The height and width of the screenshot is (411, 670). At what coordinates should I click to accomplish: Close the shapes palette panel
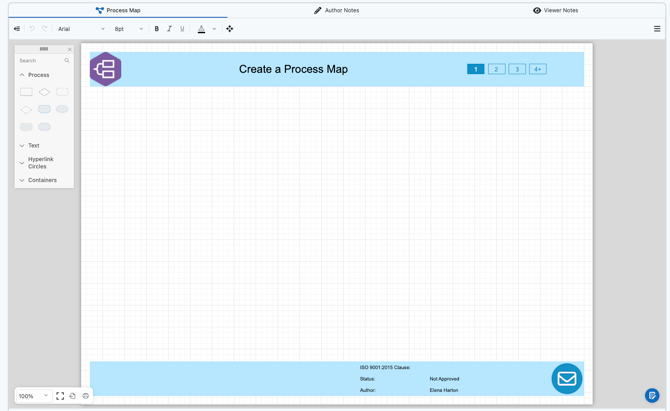click(x=70, y=49)
